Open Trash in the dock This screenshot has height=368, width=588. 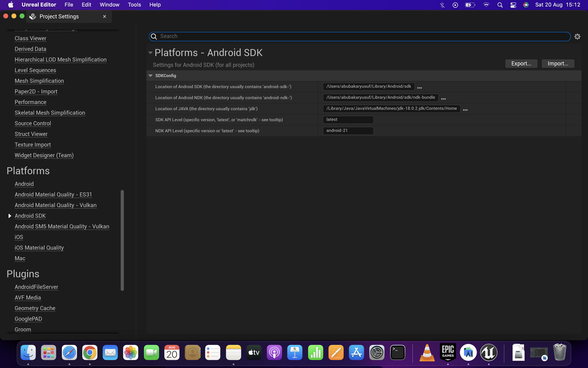[560, 352]
